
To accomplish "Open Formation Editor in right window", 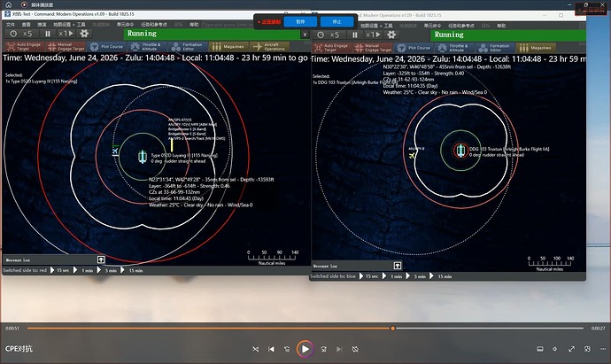I will pos(495,48).
